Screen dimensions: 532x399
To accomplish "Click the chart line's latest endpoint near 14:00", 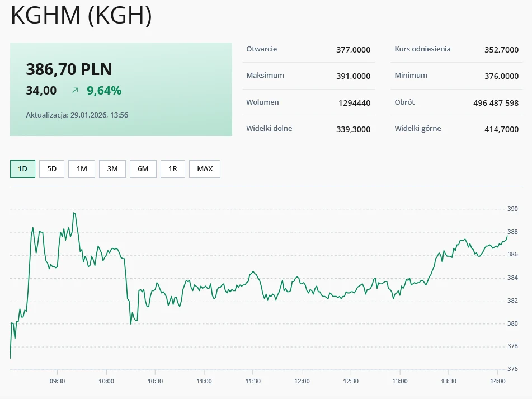I will pos(507,236).
